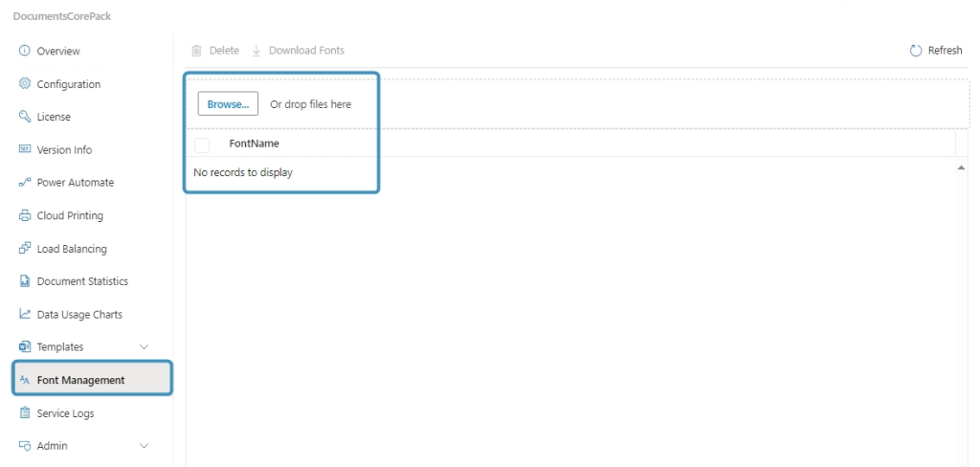Click the Delete trash can icon

[196, 51]
